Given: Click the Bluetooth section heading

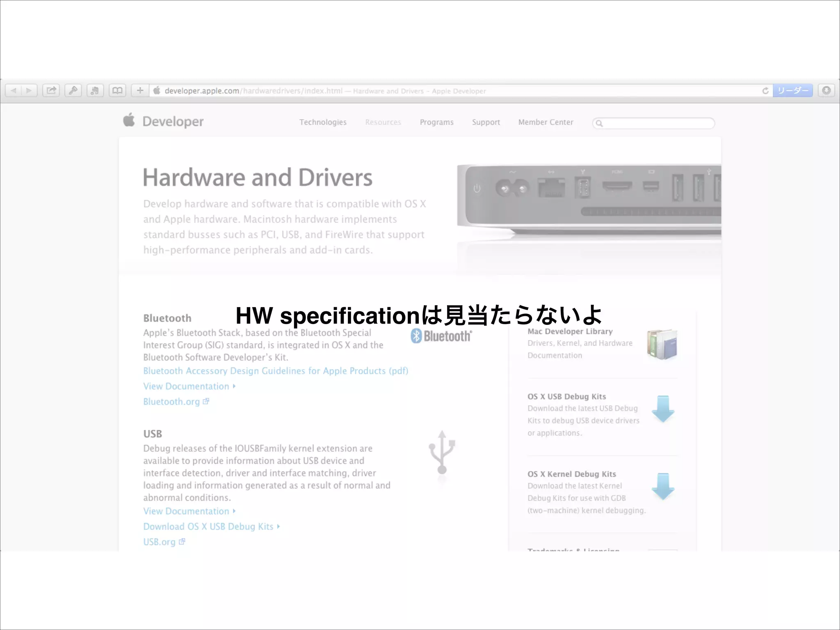Looking at the screenshot, I should (x=167, y=318).
